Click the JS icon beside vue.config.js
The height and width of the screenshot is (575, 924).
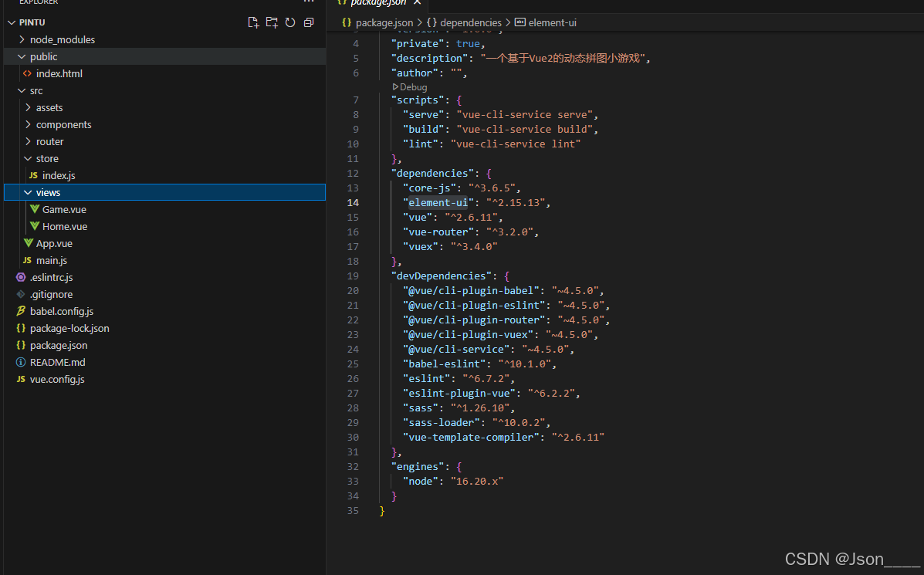click(x=21, y=380)
